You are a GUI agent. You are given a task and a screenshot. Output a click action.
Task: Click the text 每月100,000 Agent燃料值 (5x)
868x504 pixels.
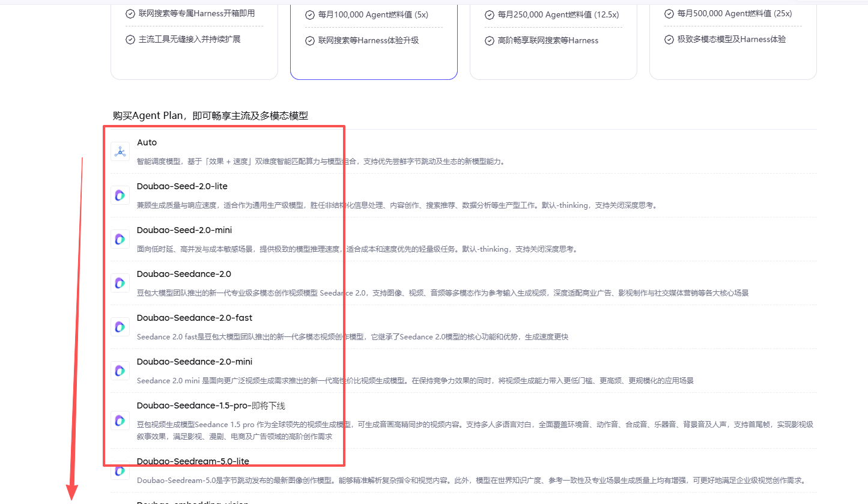(x=373, y=15)
